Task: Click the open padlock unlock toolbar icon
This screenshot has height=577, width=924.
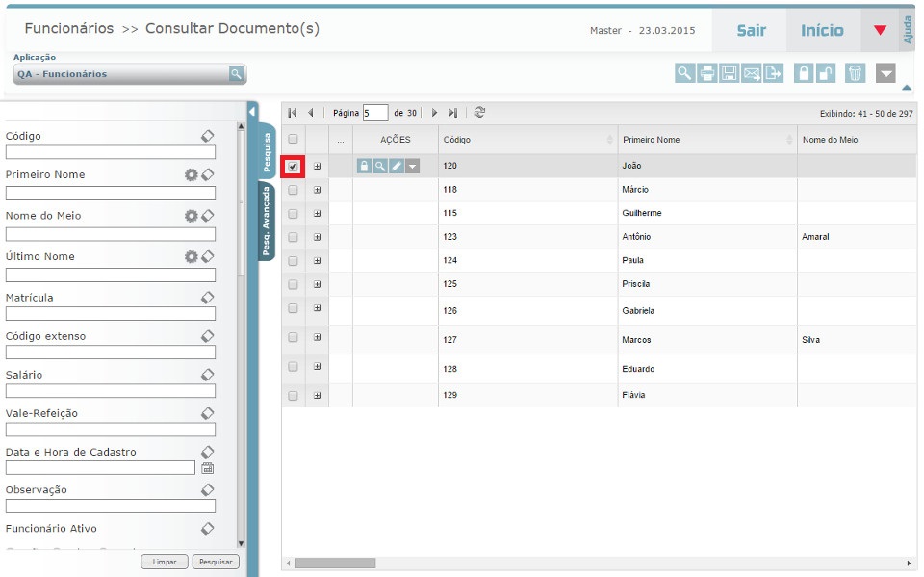Action: coord(826,73)
